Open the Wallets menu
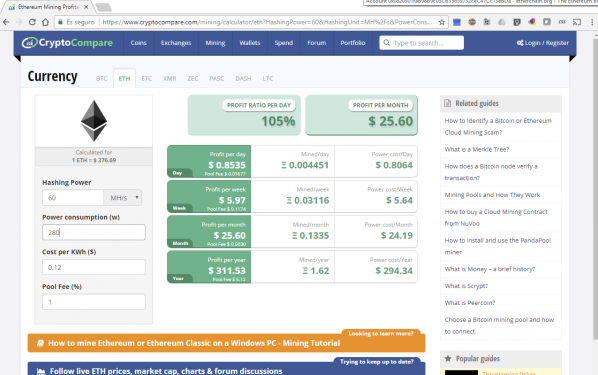This screenshot has width=598, height=375. [250, 43]
